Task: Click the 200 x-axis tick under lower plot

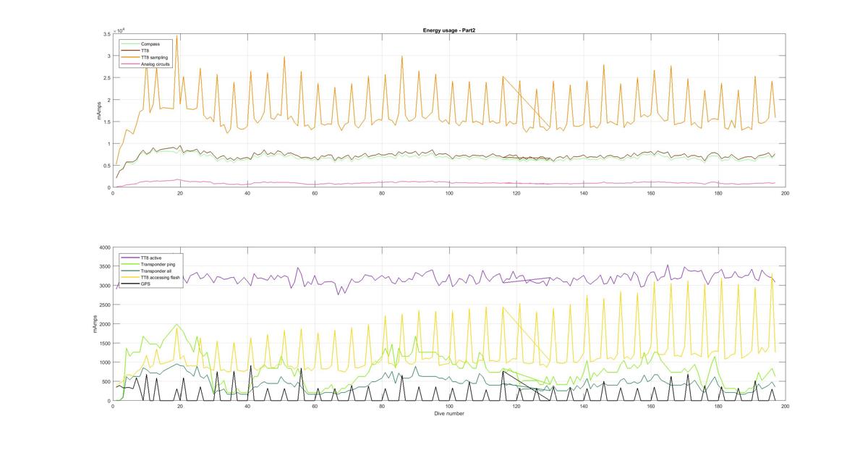Action: 786,407
